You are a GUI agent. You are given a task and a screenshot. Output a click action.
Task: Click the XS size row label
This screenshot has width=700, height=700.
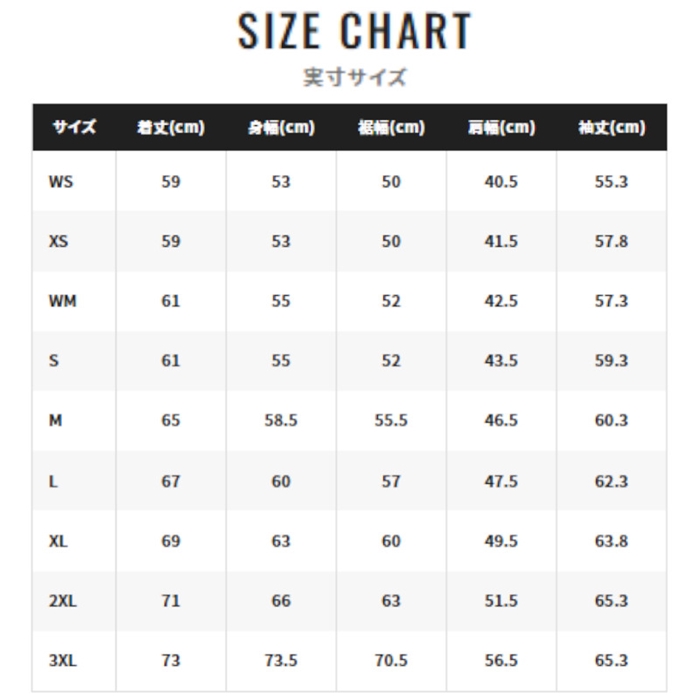59,242
